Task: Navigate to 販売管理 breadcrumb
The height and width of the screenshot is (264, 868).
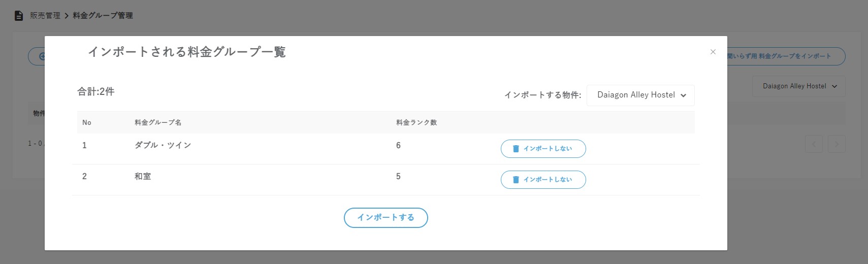Action: [45, 16]
